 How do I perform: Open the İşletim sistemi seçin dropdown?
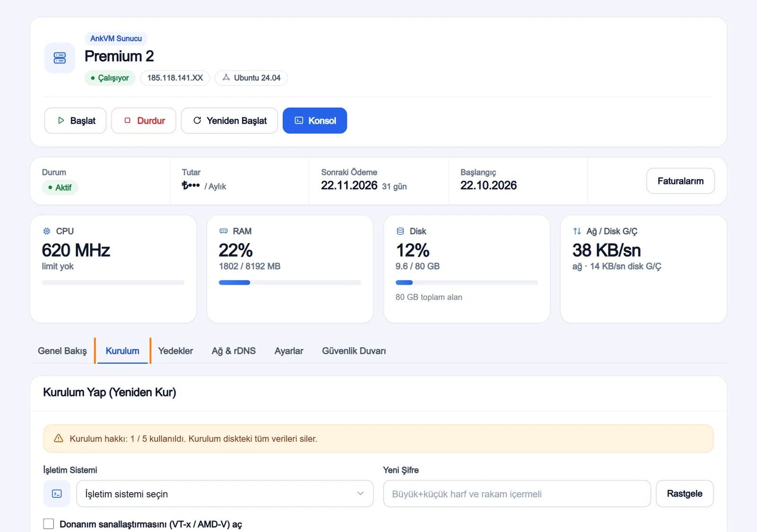pyautogui.click(x=225, y=494)
